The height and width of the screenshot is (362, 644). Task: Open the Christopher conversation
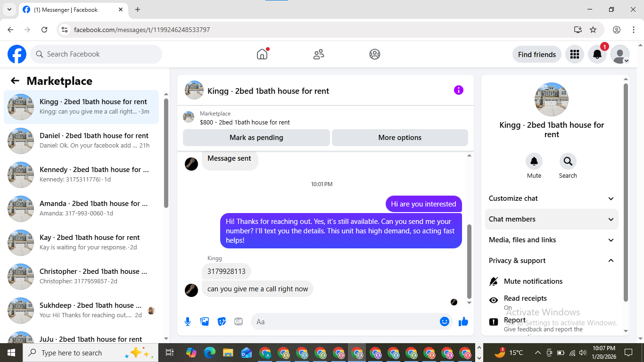[81, 277]
